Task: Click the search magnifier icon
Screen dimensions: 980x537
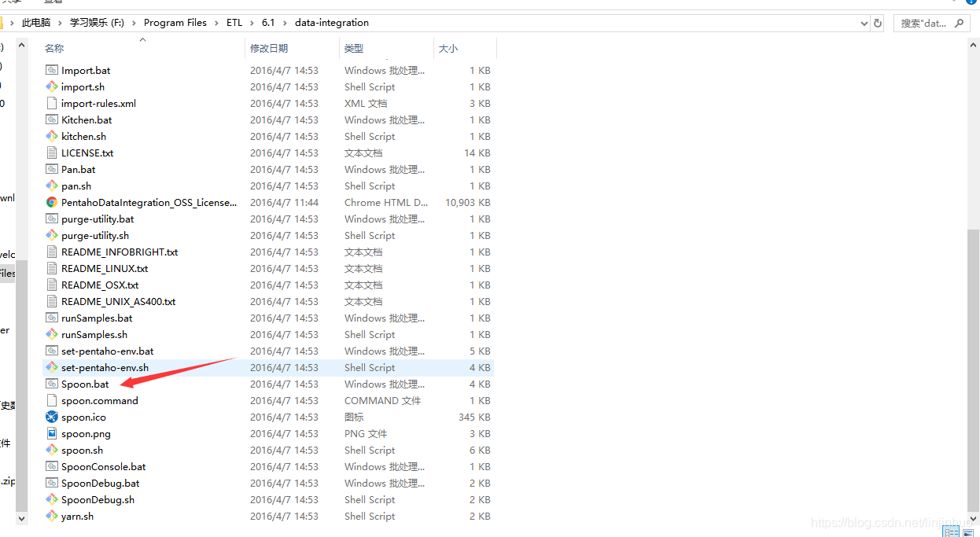Action: pyautogui.click(x=957, y=24)
